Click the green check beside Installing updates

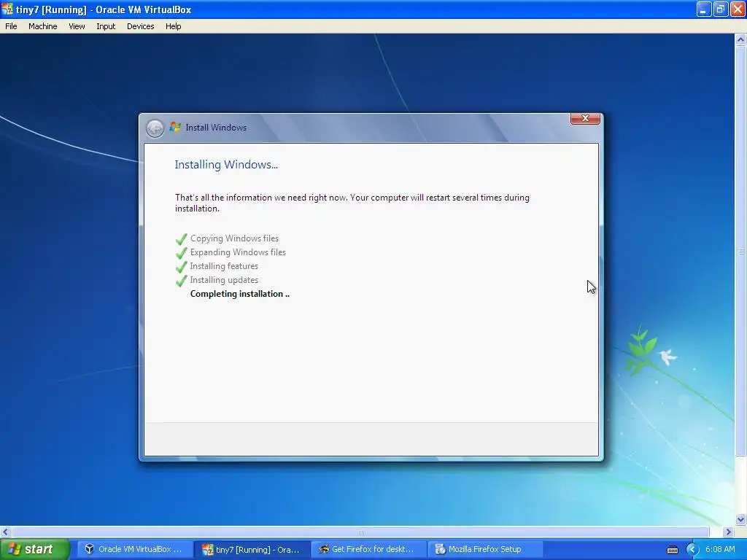coord(181,281)
